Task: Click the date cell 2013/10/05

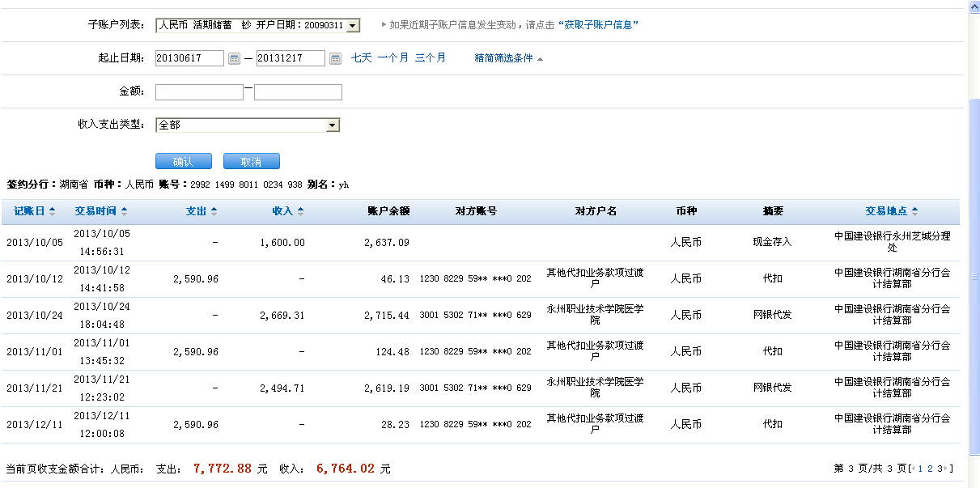Action: pyautogui.click(x=34, y=242)
